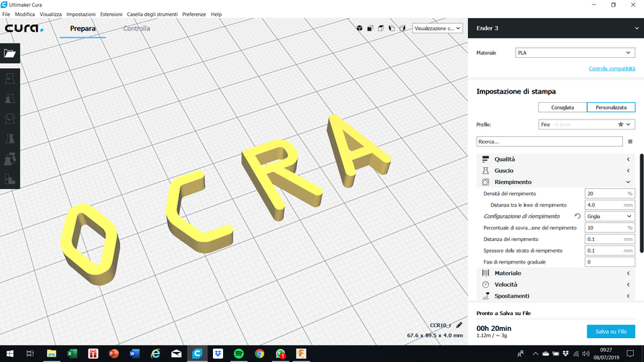Expand the Materiale settings section
Screen dimensions: 644x362
[556, 273]
